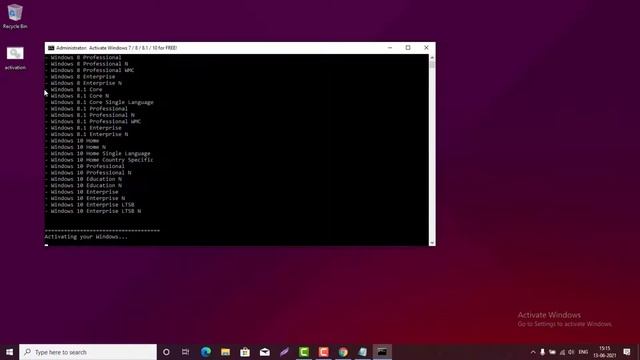Open the clock and date flyout

[x=605, y=352]
